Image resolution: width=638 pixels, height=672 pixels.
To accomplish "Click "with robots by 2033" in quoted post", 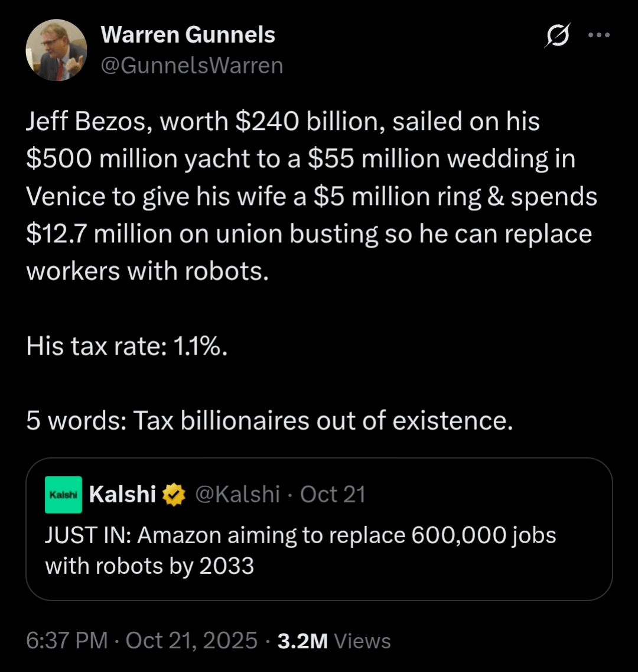I will (x=149, y=566).
